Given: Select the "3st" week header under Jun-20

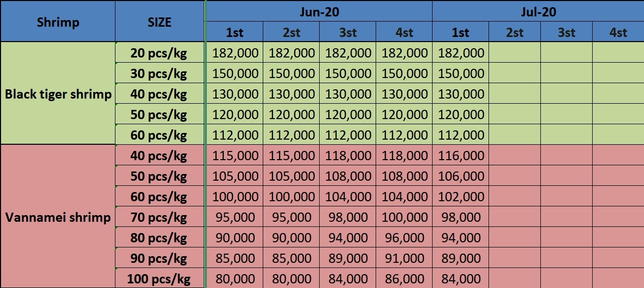Looking at the screenshot, I should (x=347, y=32).
